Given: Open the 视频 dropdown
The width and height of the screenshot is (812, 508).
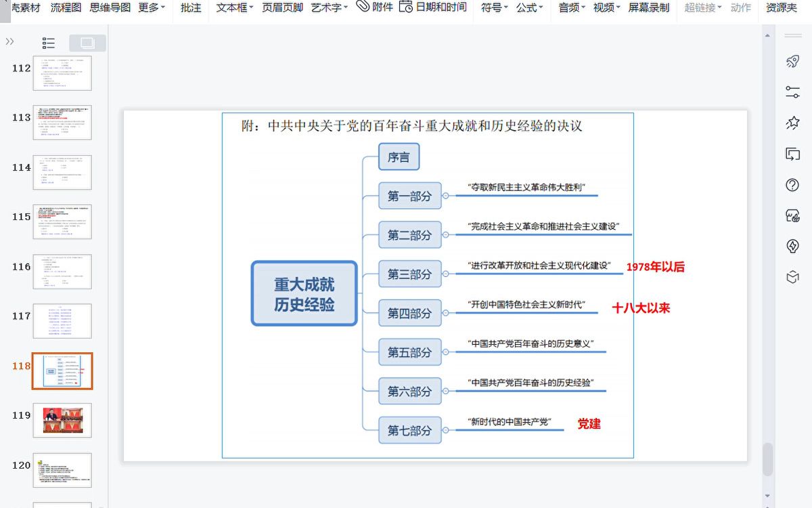Looking at the screenshot, I should pyautogui.click(x=607, y=7).
